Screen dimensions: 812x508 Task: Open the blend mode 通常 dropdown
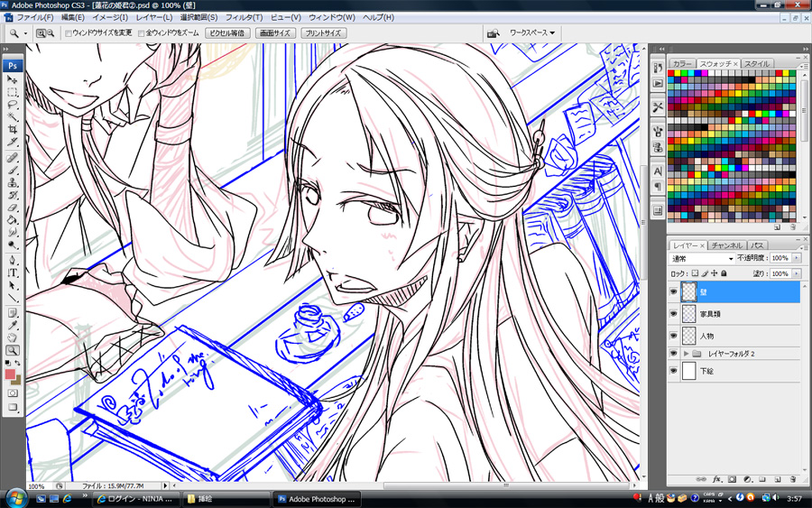coord(702,258)
